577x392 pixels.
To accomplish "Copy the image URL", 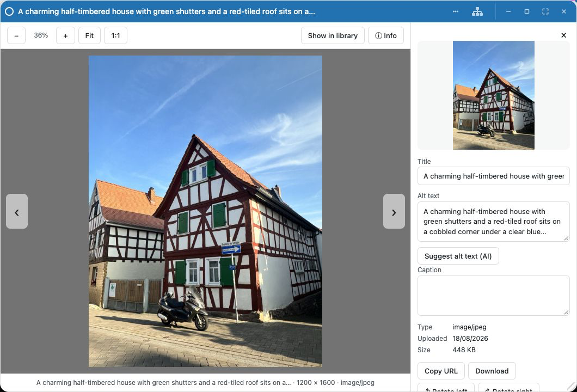I will (x=441, y=371).
